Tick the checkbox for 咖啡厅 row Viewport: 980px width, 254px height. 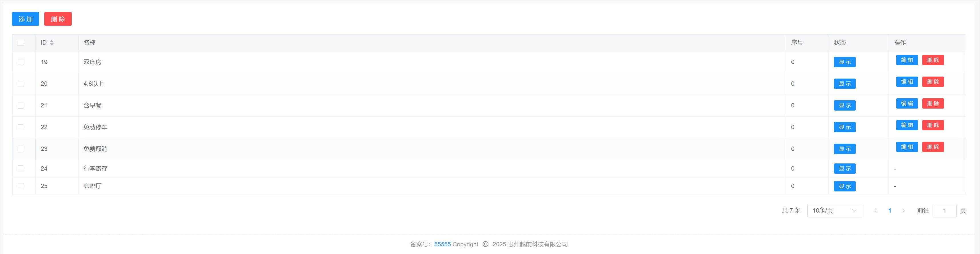click(x=21, y=186)
